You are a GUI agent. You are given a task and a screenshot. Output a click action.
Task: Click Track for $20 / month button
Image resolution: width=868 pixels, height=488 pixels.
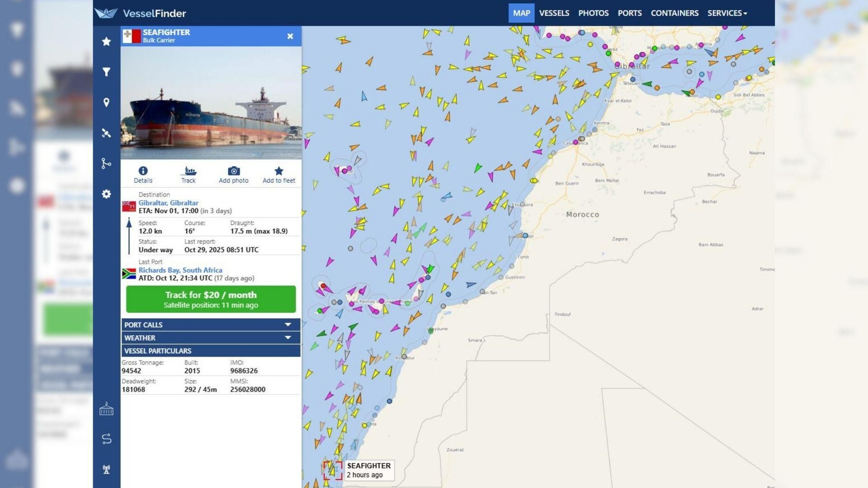(211, 299)
